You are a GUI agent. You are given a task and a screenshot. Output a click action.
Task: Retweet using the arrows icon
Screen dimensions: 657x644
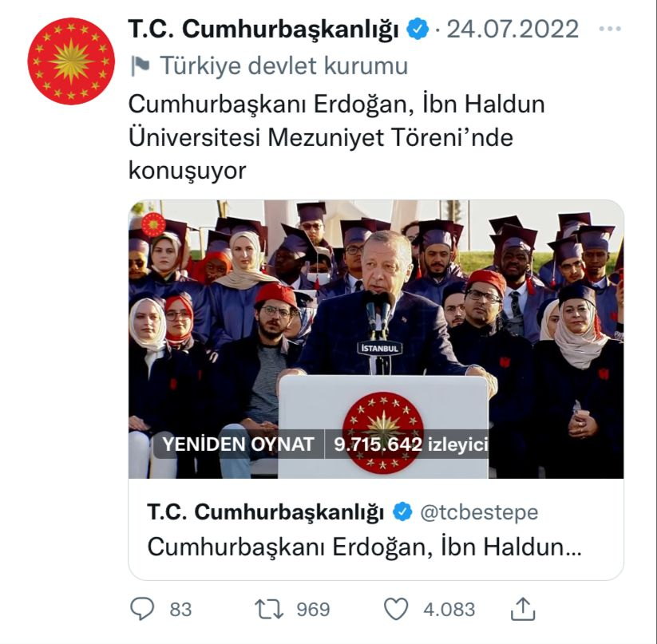click(269, 609)
